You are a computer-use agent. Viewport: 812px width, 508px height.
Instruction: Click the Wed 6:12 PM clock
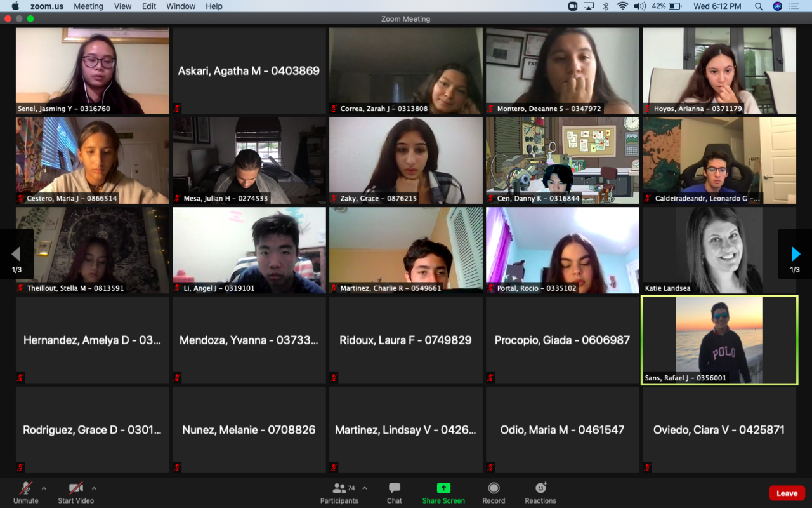(717, 6)
